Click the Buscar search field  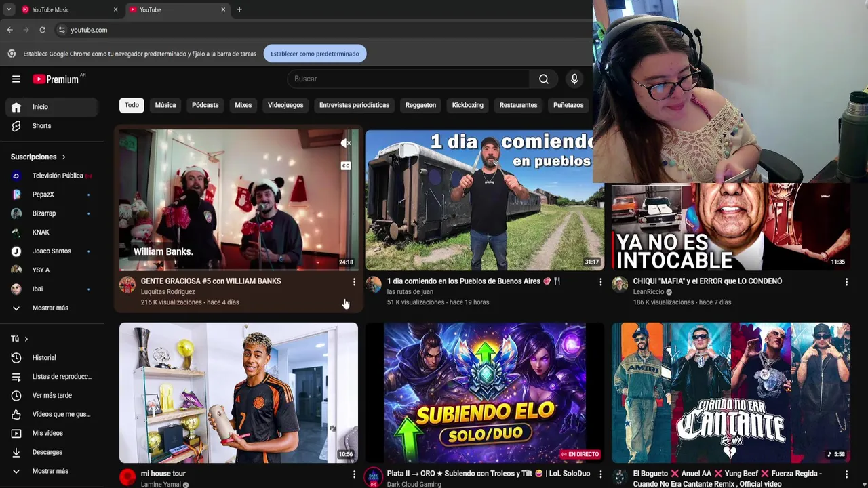click(408, 79)
